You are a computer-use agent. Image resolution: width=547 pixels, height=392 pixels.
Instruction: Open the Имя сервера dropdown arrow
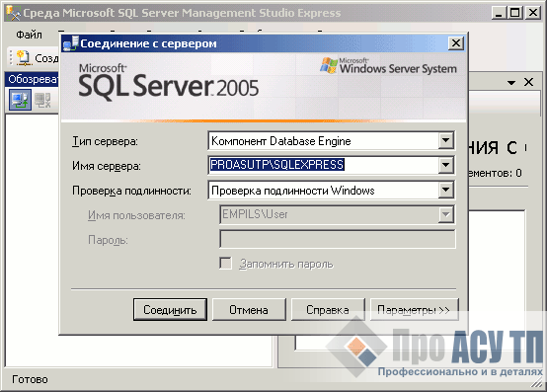pyautogui.click(x=445, y=165)
